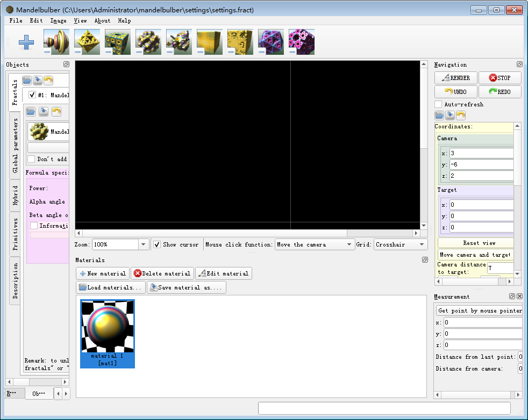528x420 pixels.
Task: Switch to the Hybrid tab
Action: 15,195
